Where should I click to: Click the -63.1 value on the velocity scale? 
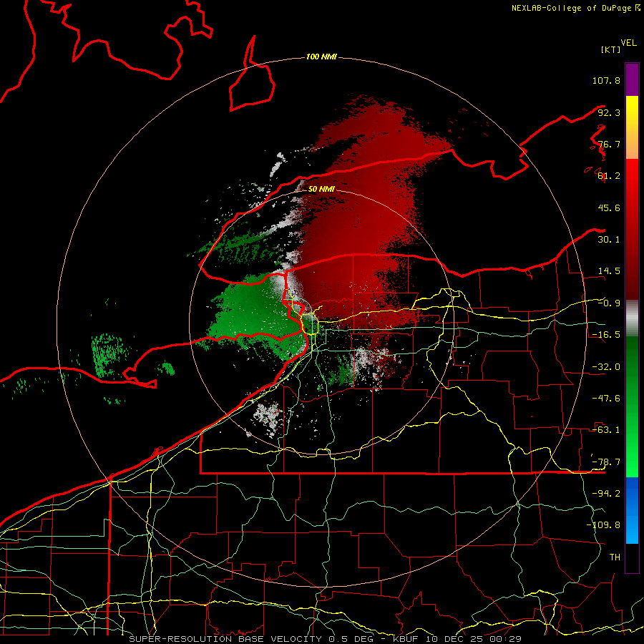[x=606, y=430]
